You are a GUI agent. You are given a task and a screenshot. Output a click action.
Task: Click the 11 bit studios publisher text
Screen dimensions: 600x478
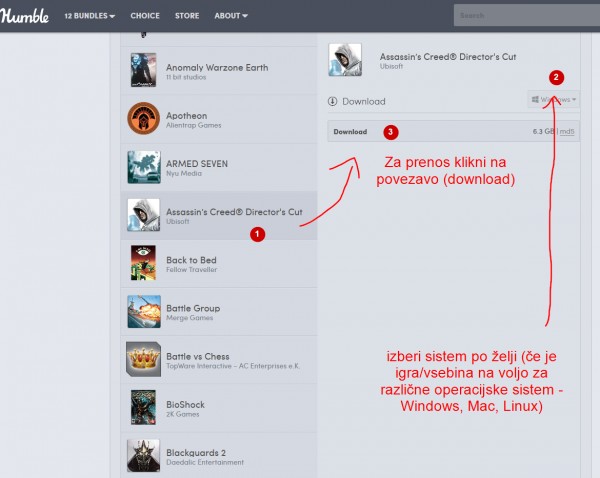pos(186,77)
